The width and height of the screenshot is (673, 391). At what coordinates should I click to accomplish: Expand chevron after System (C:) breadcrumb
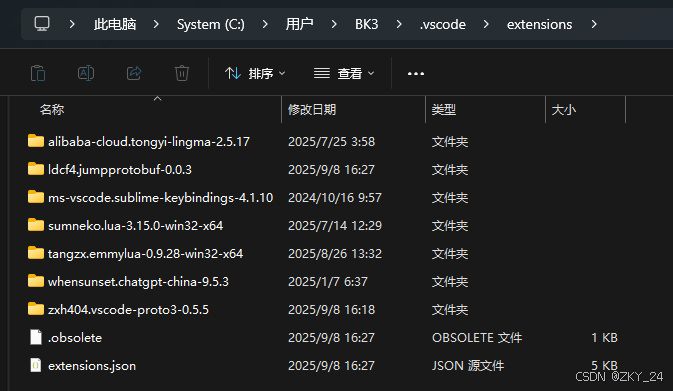tap(265, 24)
